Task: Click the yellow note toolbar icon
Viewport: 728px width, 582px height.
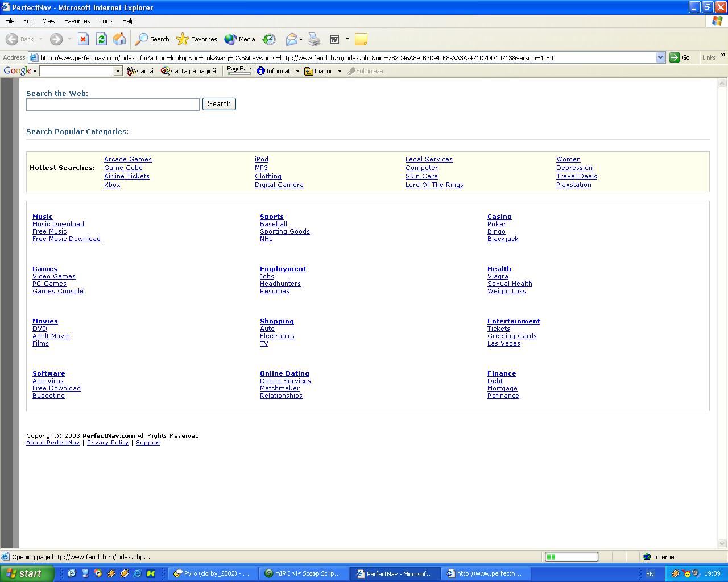Action: (361, 39)
